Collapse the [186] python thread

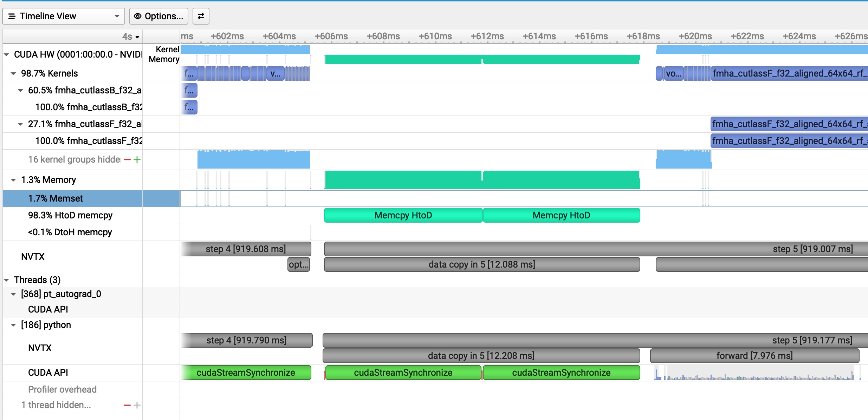pyautogui.click(x=13, y=325)
